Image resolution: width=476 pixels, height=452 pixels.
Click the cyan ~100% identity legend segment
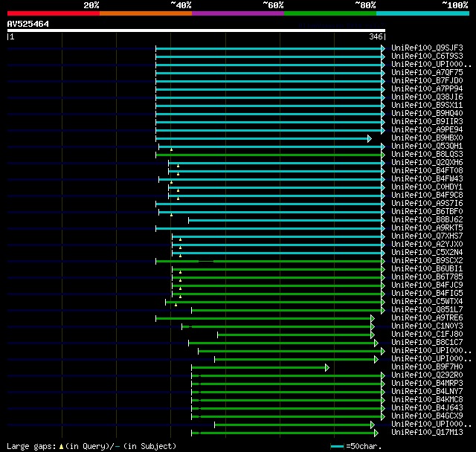[423, 13]
